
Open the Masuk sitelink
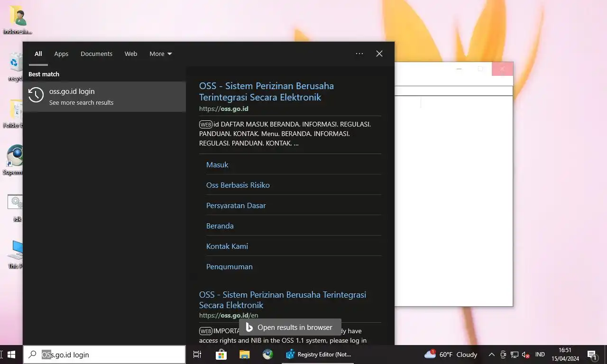217,164
